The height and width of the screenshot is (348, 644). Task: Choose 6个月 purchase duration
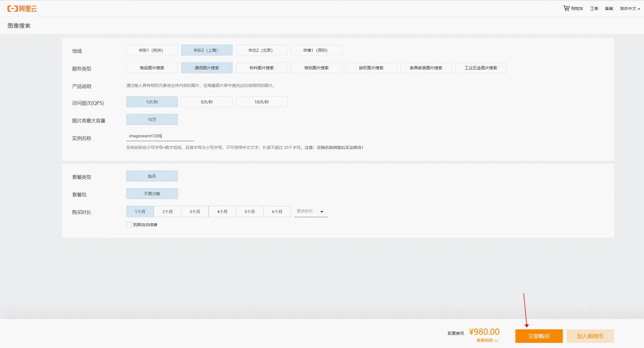coord(277,212)
